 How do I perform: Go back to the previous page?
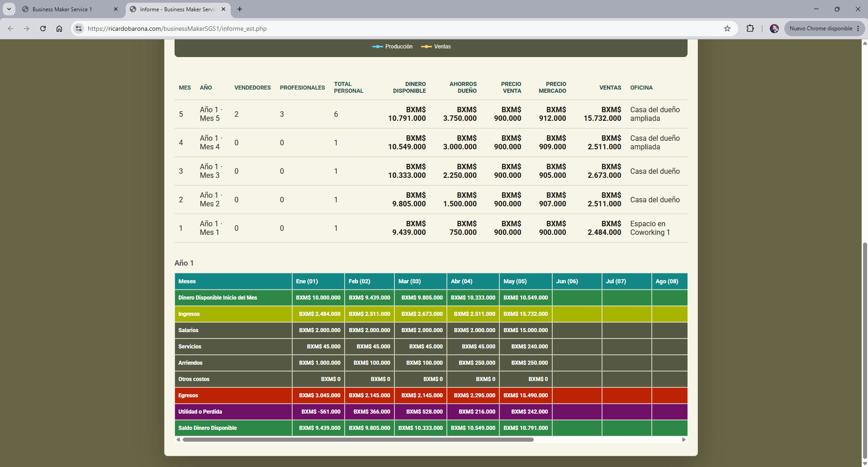(10, 29)
